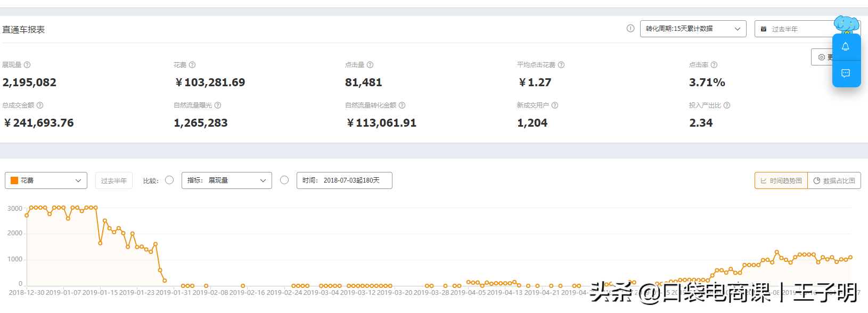Expand the 花费 metric dropdown
The image size is (868, 313).
[x=46, y=180]
